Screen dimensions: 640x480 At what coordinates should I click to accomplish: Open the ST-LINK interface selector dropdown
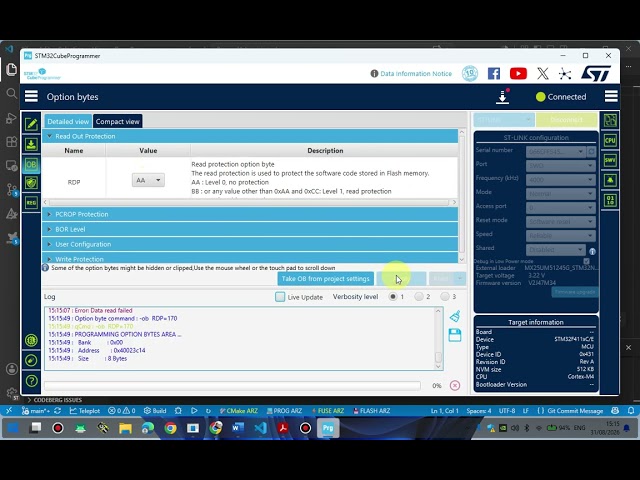click(x=504, y=120)
